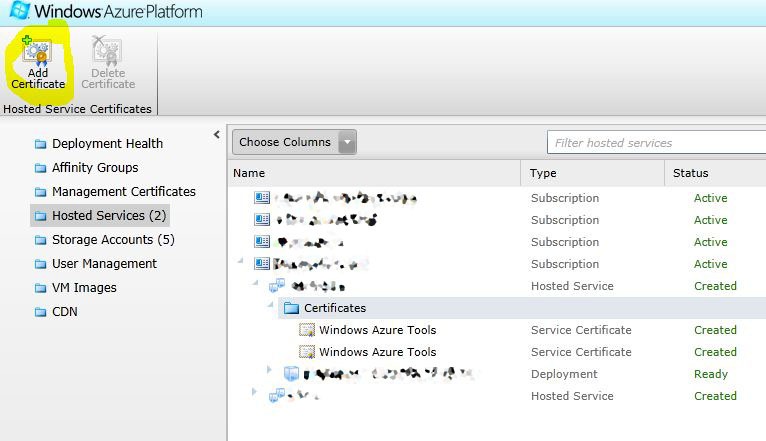Sort by the Status column header
Screen dimensions: 766x441
(715, 173)
